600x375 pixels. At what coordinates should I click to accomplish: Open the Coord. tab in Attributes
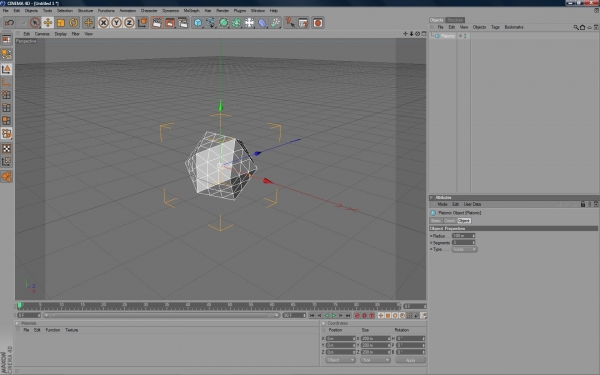449,221
